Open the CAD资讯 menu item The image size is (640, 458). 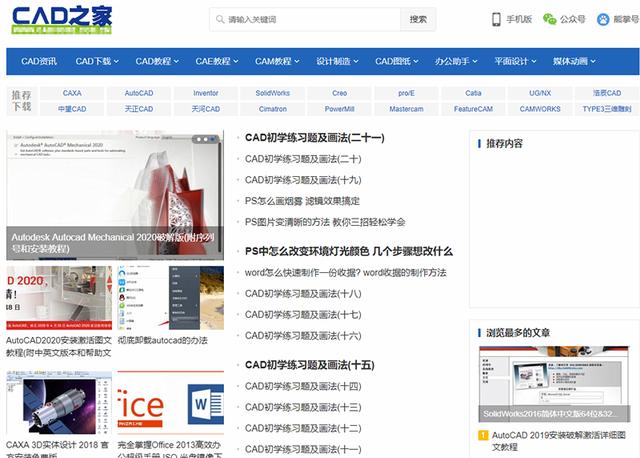point(39,61)
